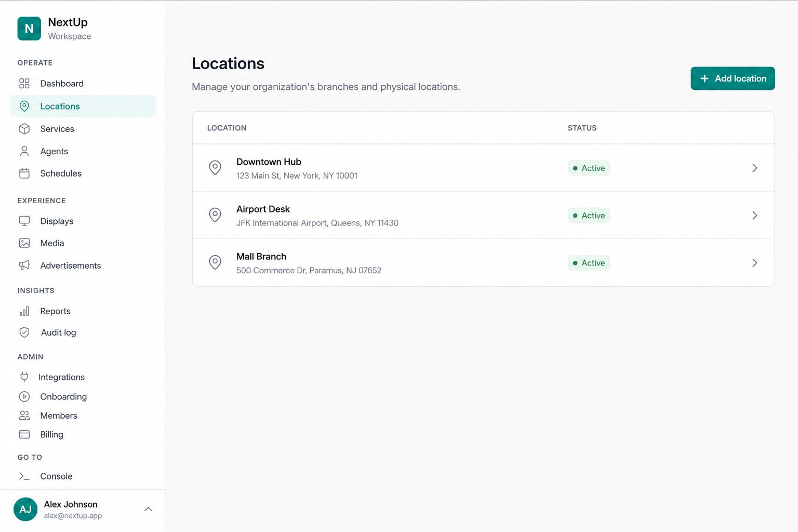
Task: Click the Airport Desk location name
Action: pos(263,209)
